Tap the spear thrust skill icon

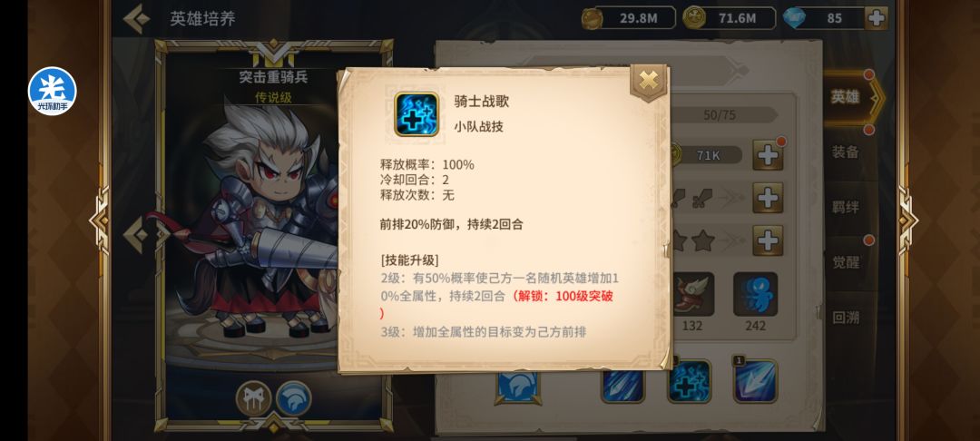point(756,381)
